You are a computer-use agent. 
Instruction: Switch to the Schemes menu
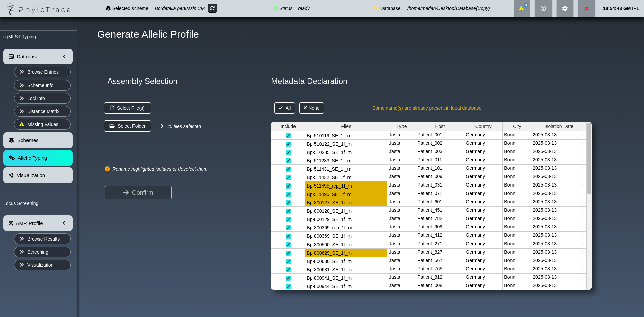(38, 140)
